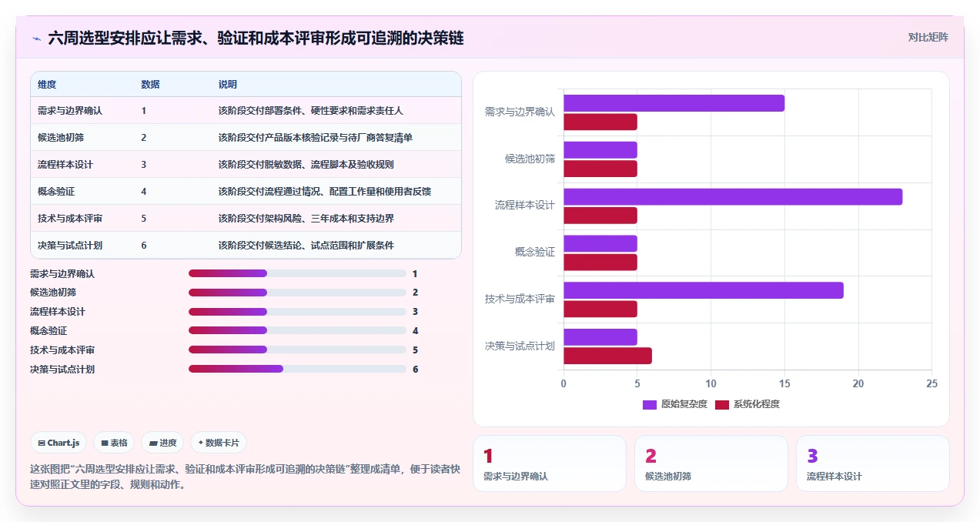Click the x-axis tick value 20
Viewport: 980px width, 522px height.
point(858,383)
